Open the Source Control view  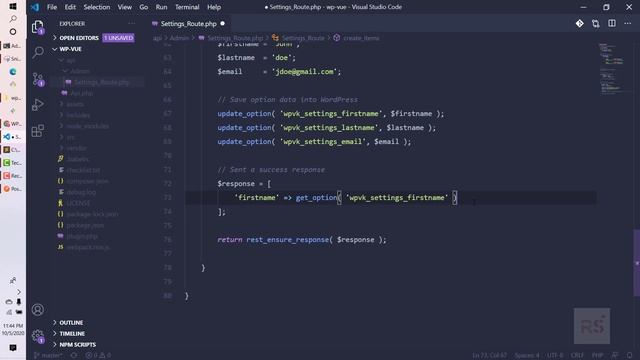click(x=38, y=79)
